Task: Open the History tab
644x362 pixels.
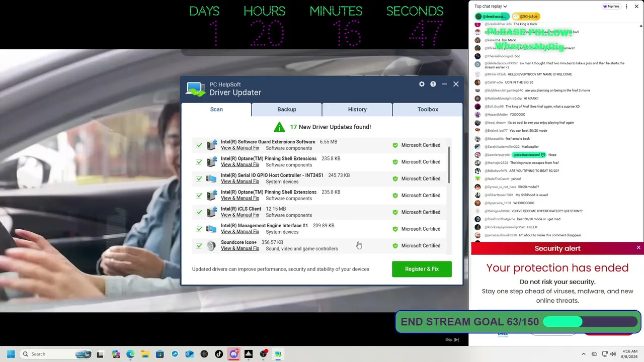Action: (x=357, y=109)
